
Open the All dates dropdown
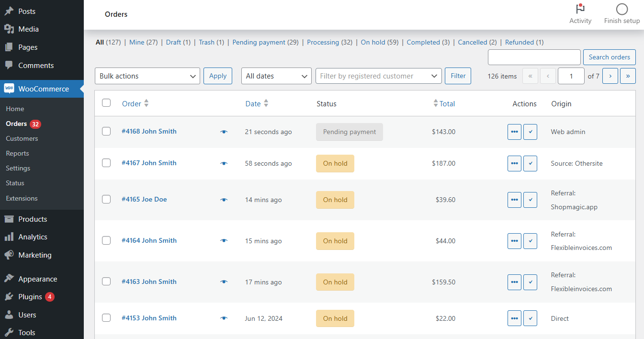click(277, 76)
